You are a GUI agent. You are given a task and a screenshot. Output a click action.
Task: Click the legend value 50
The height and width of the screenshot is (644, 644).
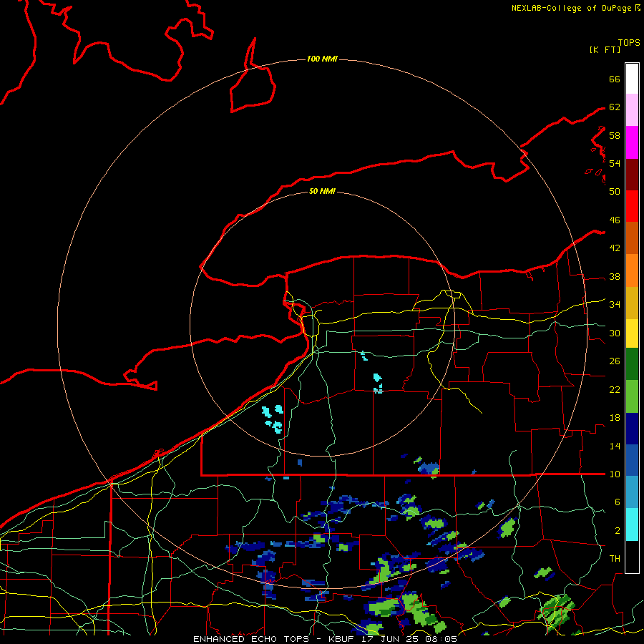click(615, 191)
